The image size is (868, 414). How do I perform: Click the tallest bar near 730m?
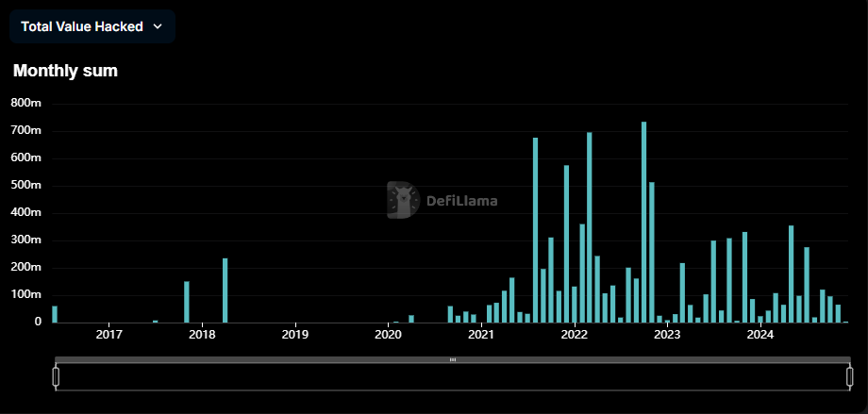[x=643, y=222]
